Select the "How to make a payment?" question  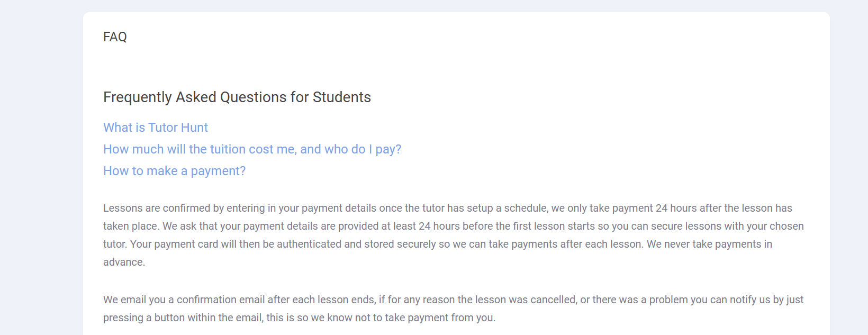pos(174,171)
